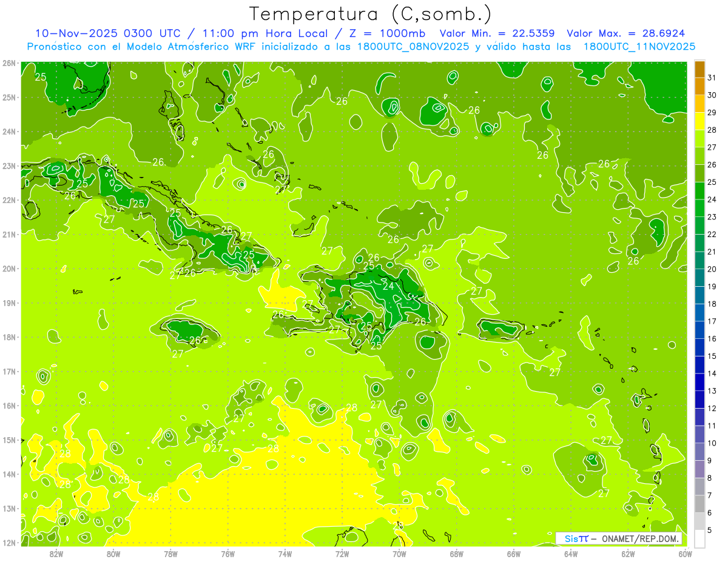Click the '80W' longitude axis label
Screen dimensions: 728x562
click(113, 554)
